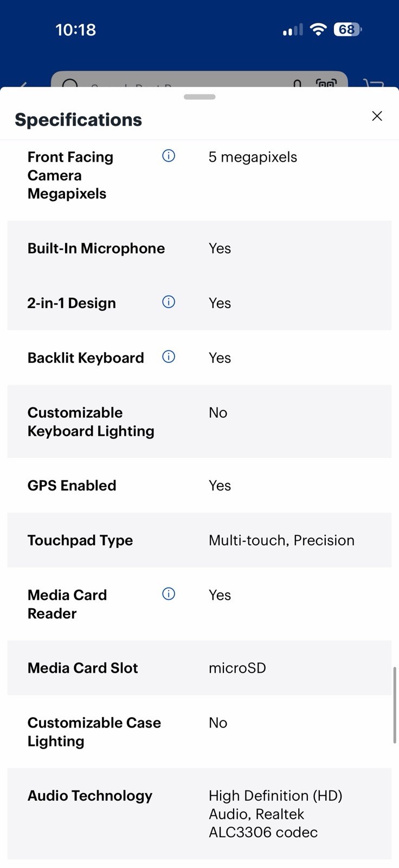View Media Card Reader info tooltip
The image size is (399, 868).
(169, 594)
